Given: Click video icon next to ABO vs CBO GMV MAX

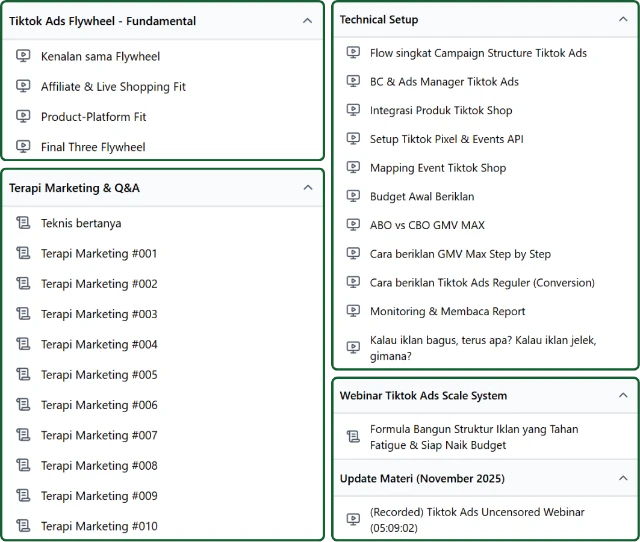Looking at the screenshot, I should tap(352, 225).
